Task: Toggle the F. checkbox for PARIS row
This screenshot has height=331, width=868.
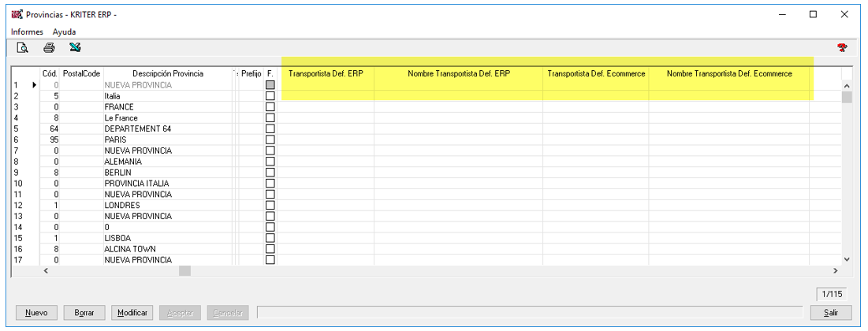Action: (270, 139)
